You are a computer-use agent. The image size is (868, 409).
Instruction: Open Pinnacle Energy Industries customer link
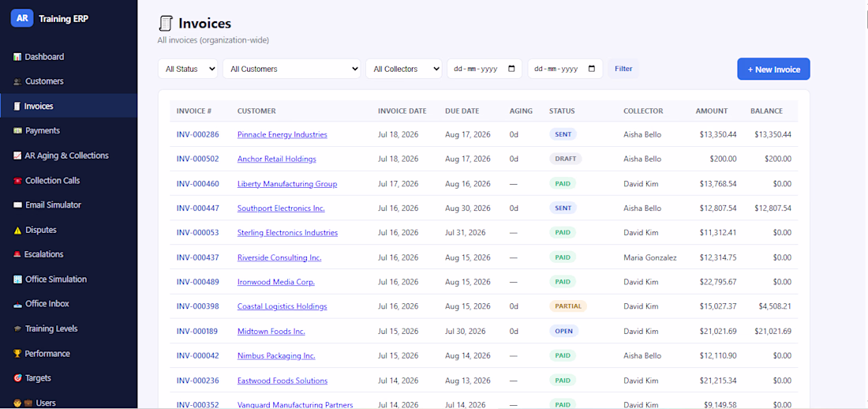click(x=282, y=135)
